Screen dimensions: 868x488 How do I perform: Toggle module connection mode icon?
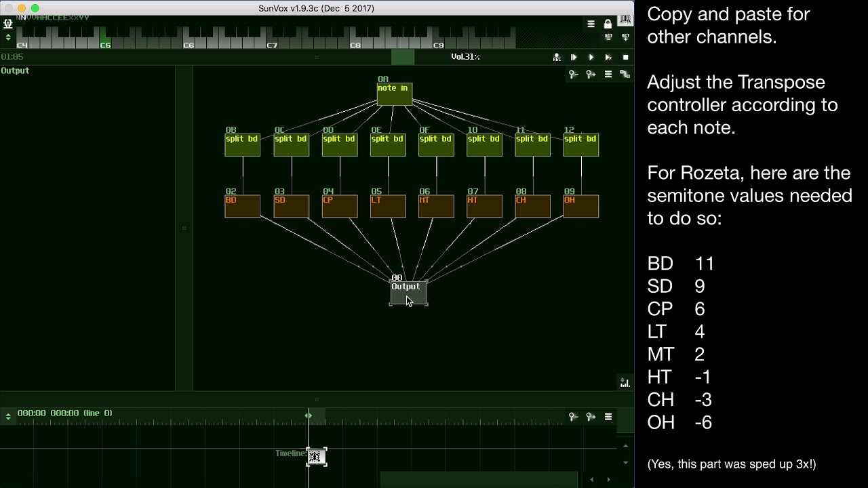point(625,75)
